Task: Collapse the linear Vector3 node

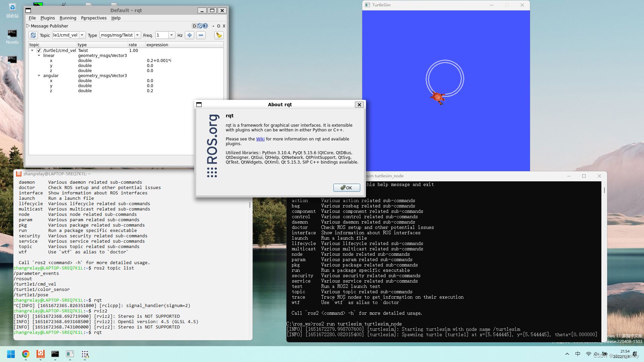Action: [x=39, y=56]
